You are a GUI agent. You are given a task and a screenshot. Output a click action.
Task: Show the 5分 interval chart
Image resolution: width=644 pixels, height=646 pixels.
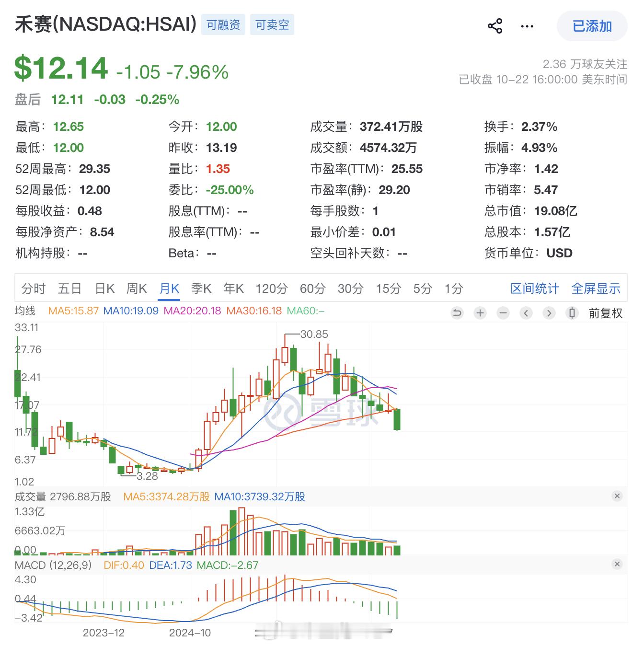[423, 288]
